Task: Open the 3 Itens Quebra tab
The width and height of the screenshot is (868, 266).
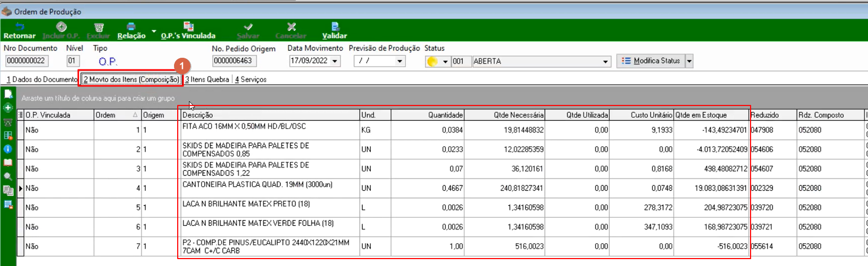Action: 207,79
